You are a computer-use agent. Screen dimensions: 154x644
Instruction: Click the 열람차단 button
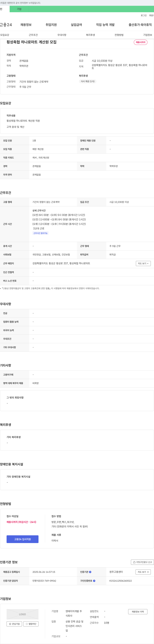click(31, 624)
